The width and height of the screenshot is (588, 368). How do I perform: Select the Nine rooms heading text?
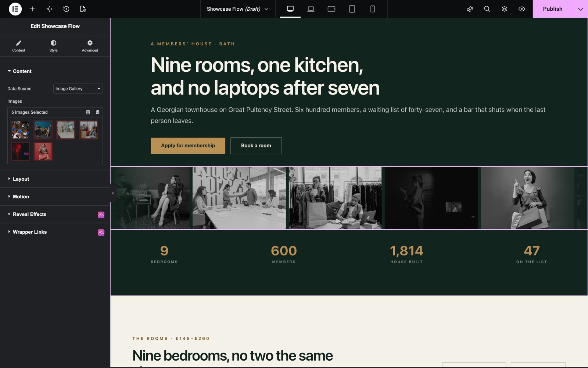point(265,77)
